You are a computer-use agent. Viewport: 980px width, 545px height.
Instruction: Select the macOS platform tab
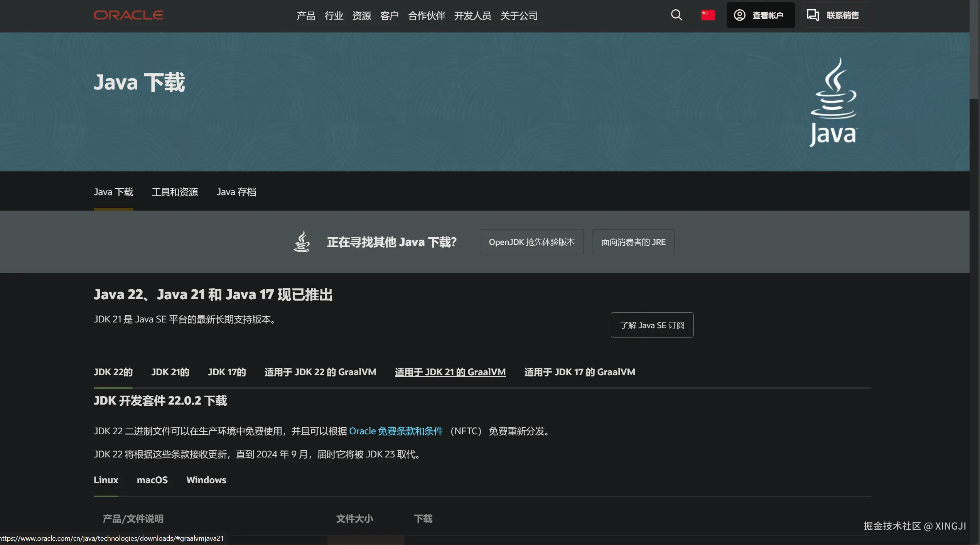pos(152,480)
